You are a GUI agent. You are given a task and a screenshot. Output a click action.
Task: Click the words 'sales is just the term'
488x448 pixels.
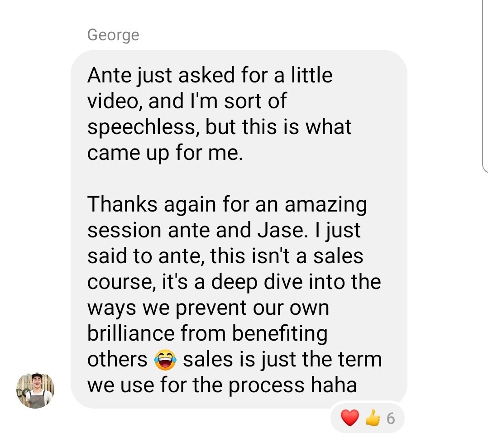[282, 359]
